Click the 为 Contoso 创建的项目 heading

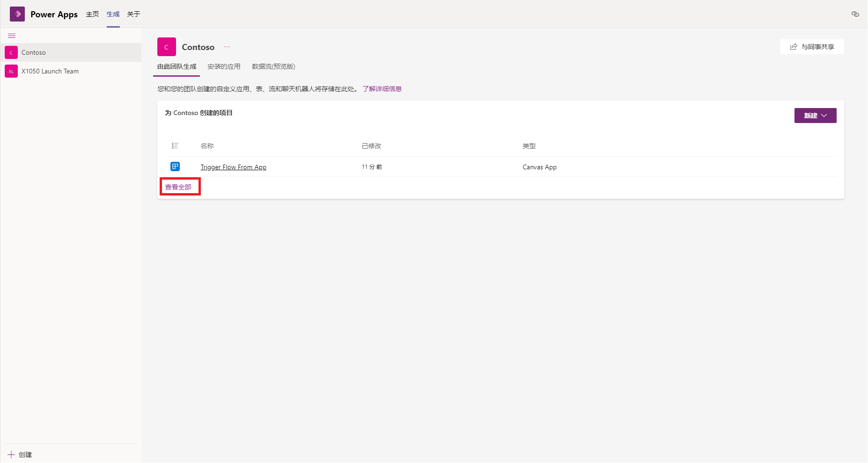[x=199, y=113]
